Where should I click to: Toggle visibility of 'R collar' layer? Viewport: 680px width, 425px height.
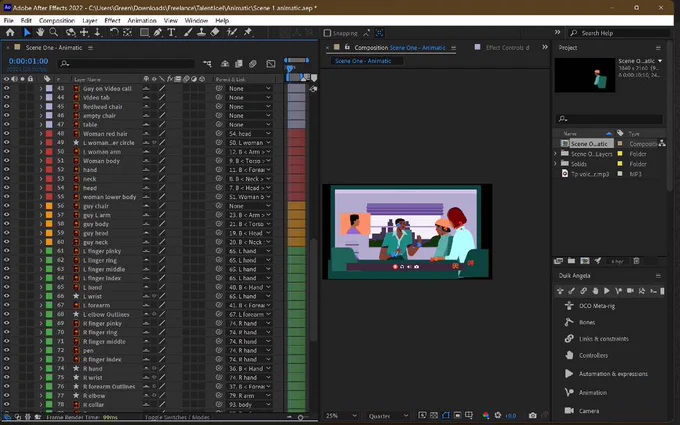7,405
